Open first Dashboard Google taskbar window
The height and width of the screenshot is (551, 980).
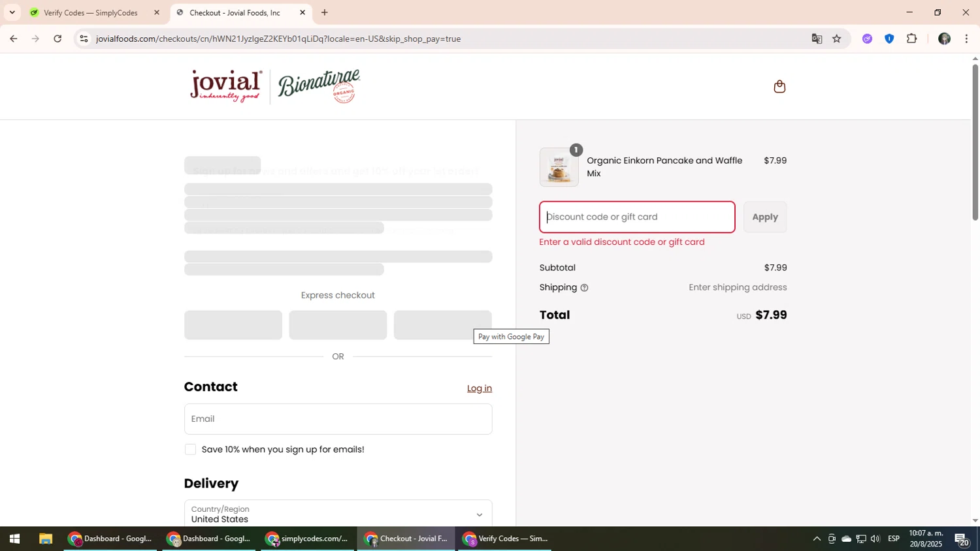111,539
